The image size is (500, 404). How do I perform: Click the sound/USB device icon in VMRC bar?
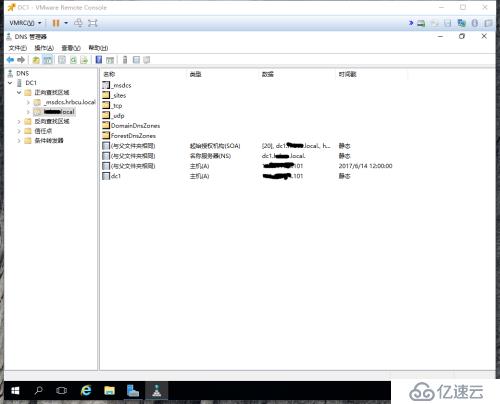pos(475,23)
